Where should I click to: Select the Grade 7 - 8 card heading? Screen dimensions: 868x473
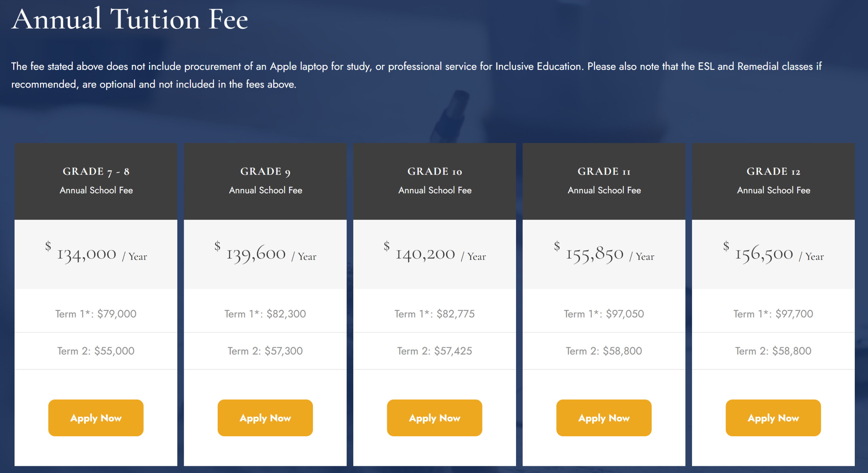pyautogui.click(x=96, y=172)
